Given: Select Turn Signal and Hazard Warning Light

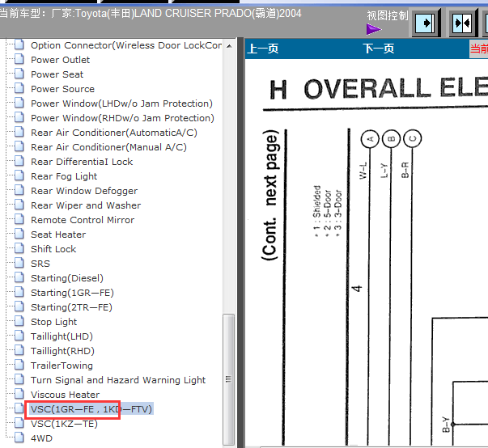Looking at the screenshot, I should 118,380.
